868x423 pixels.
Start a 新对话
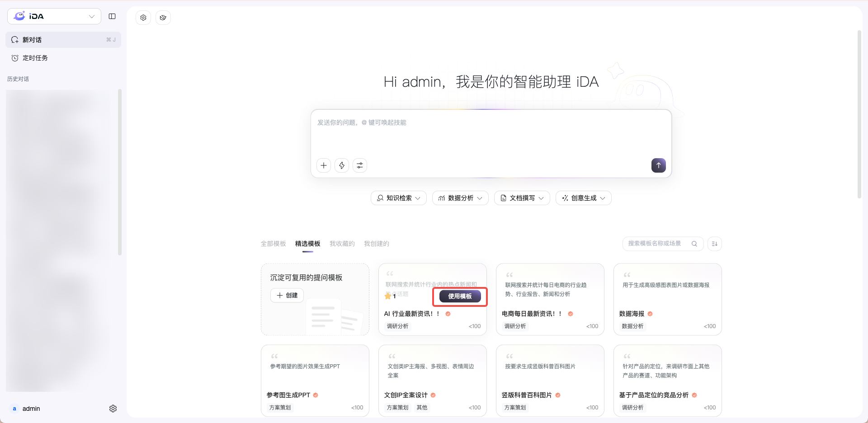tap(63, 40)
